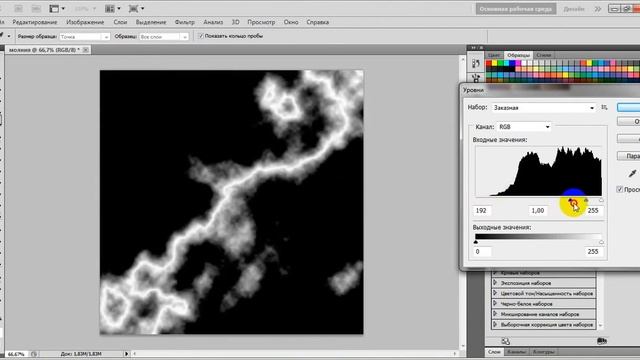Viewport: 640px width, 360px height.
Task: Open the Размер образца dropdown
Action: click(x=84, y=37)
